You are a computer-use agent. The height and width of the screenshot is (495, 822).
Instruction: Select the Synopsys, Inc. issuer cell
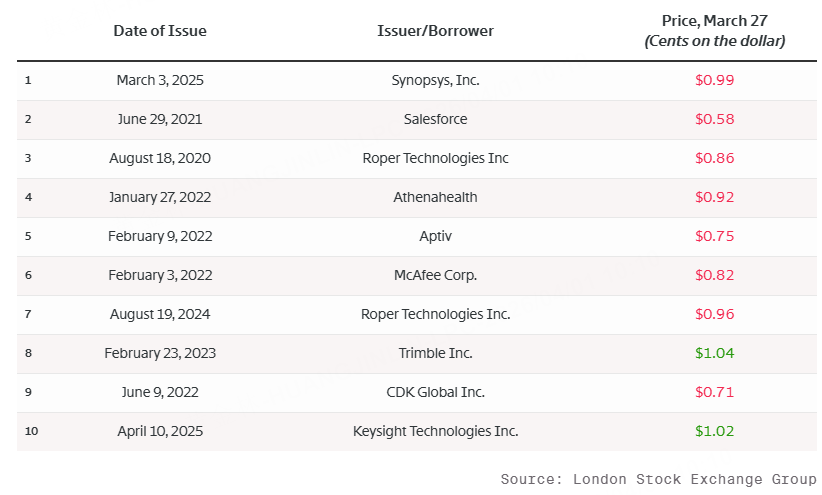point(435,80)
